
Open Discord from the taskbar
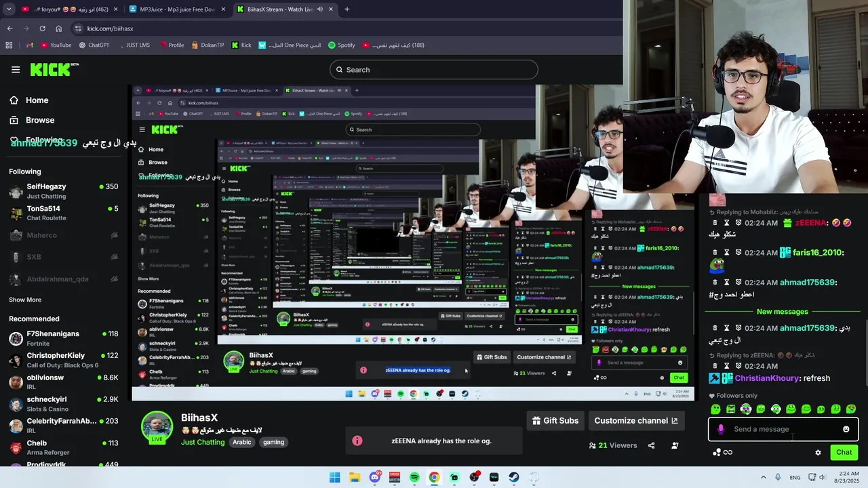pos(374,477)
